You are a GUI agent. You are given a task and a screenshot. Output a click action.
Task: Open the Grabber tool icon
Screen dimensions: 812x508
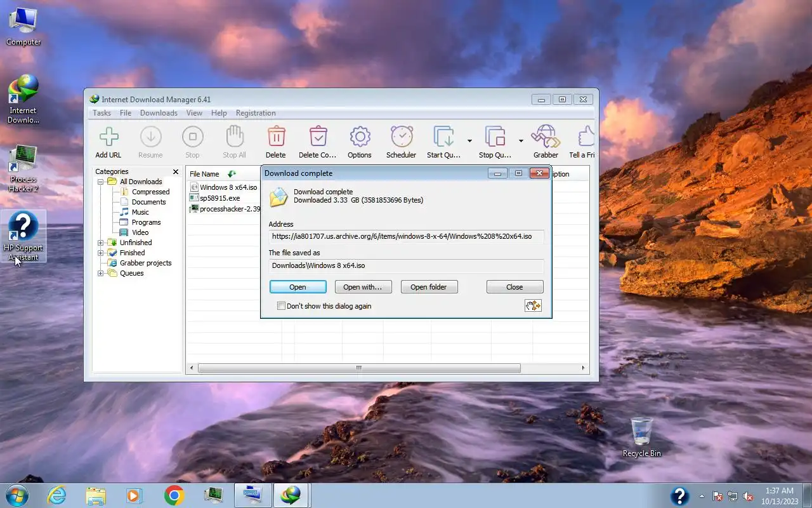coord(546,142)
